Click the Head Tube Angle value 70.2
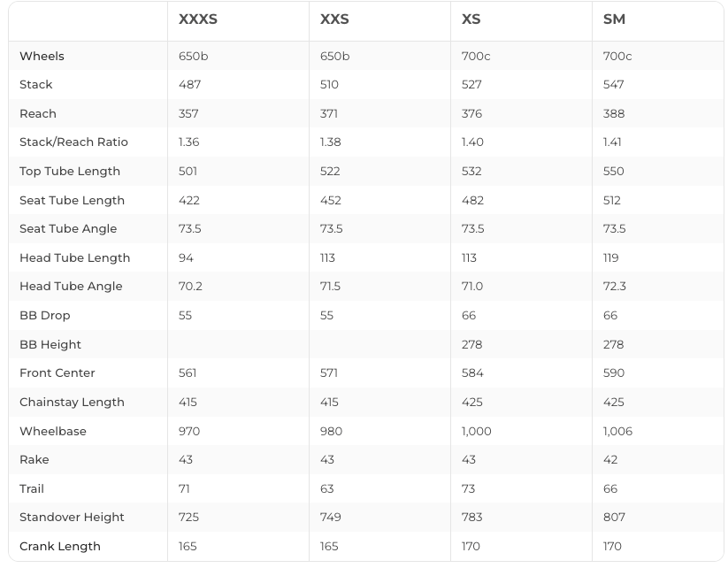Viewport: 728px width, 568px height. tap(190, 286)
